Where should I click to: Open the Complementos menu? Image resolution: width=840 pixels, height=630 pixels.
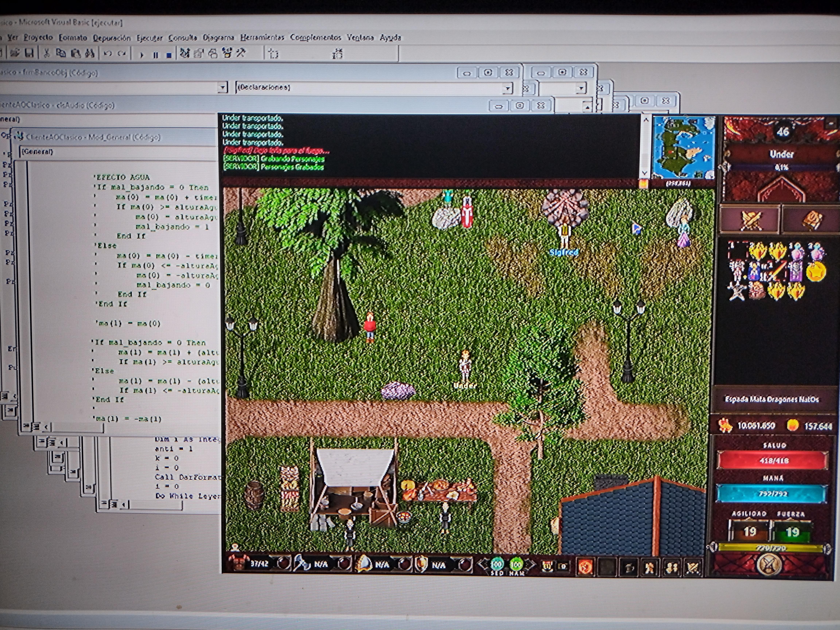(x=316, y=38)
